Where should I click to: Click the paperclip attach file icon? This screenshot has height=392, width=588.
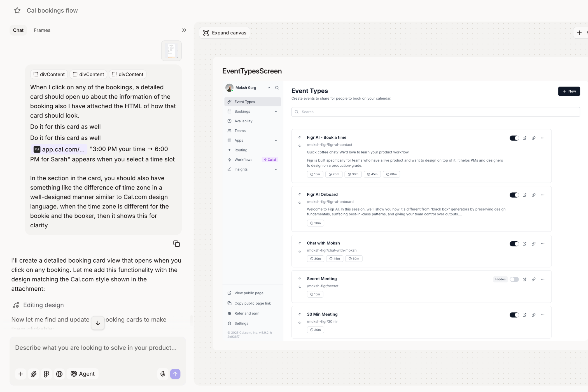tap(34, 374)
